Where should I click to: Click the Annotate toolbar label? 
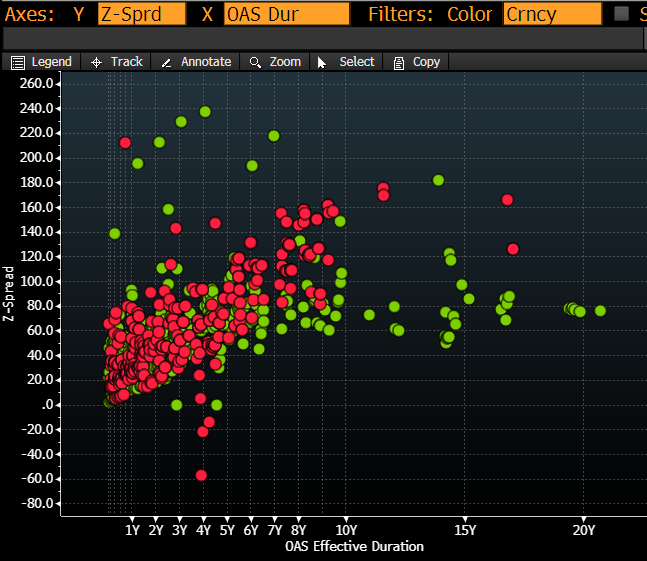206,62
